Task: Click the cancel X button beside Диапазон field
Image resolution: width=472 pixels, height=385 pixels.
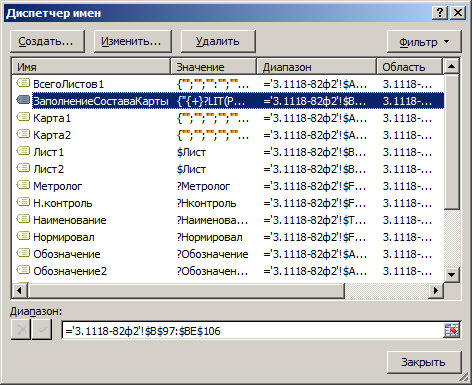Action: coord(21,330)
